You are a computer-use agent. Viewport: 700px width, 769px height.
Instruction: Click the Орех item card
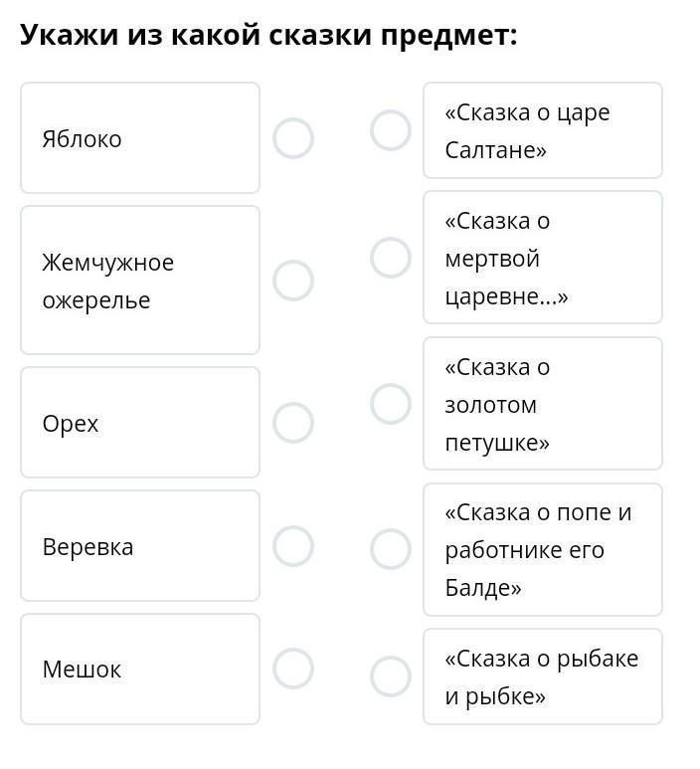140,423
